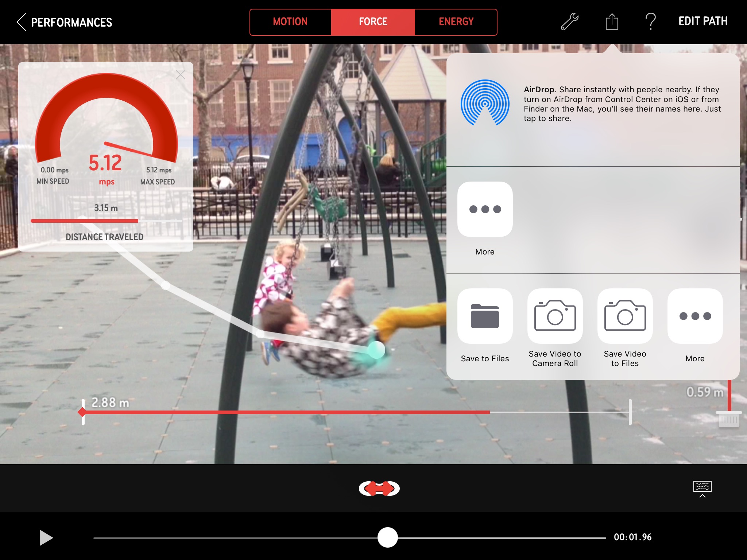Open More in the apps row
The image size is (747, 560).
tap(485, 209)
